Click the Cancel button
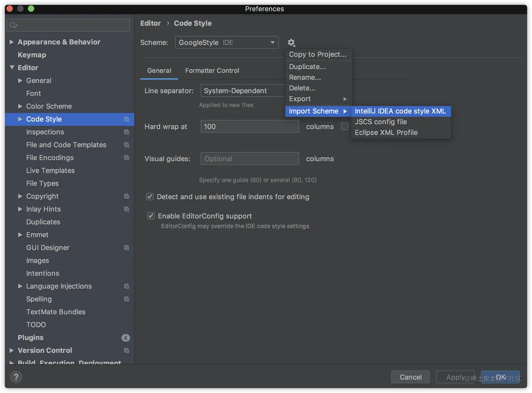The image size is (532, 393). point(410,377)
